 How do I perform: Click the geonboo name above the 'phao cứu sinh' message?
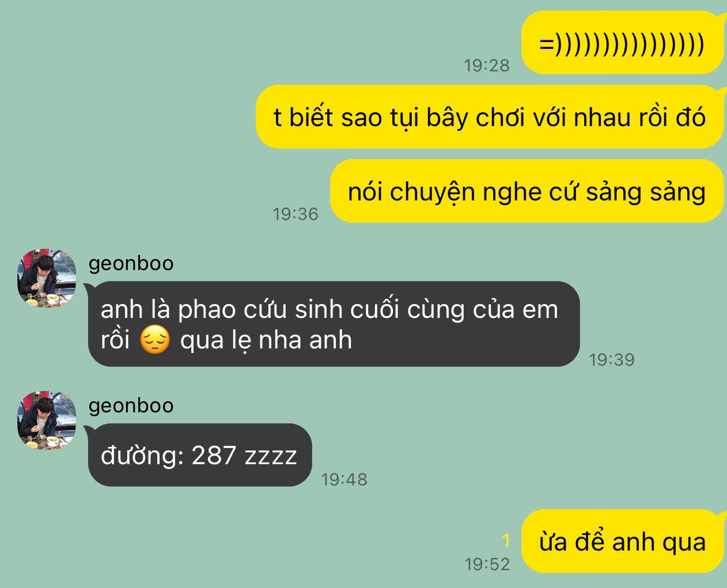click(x=131, y=263)
